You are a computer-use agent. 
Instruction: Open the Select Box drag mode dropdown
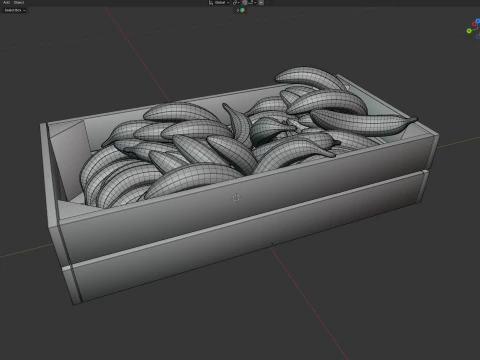tap(15, 10)
